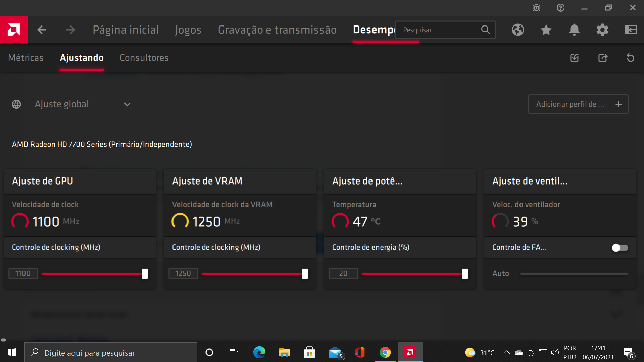Open favorites star icon
The width and height of the screenshot is (644, 362).
[546, 30]
